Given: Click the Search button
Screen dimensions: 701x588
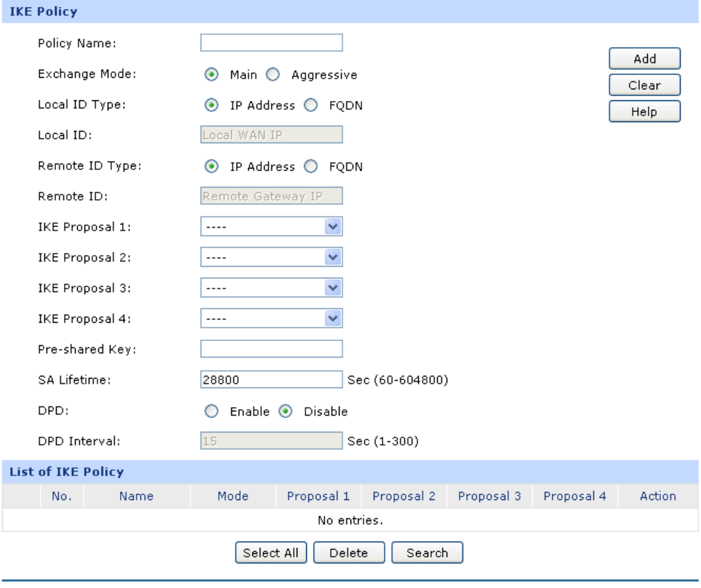Looking at the screenshot, I should (427, 552).
